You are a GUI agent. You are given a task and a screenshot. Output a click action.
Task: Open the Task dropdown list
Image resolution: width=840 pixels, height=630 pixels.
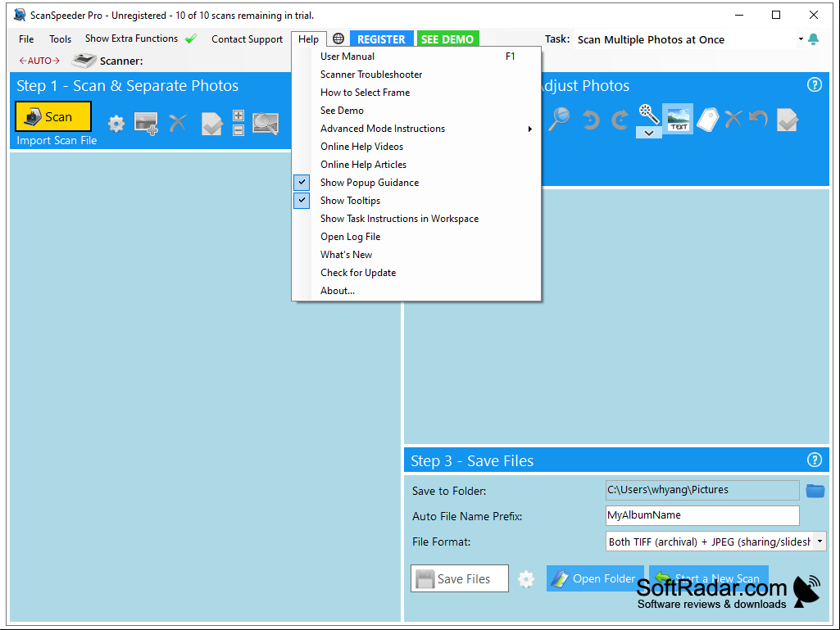point(801,39)
